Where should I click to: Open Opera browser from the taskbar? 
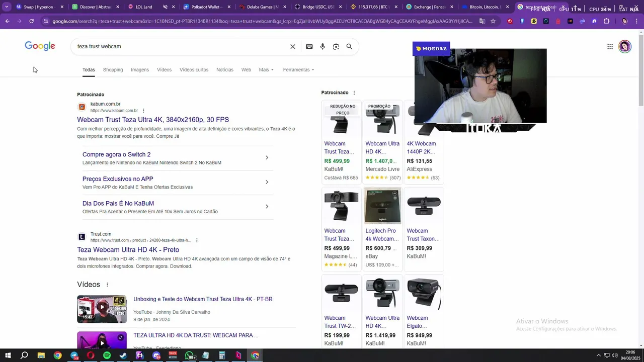(x=91, y=355)
